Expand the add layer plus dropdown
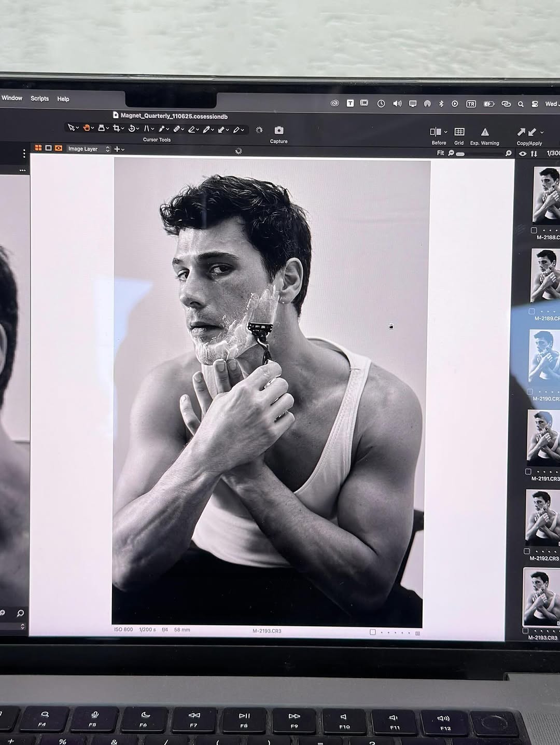Image resolution: width=560 pixels, height=745 pixels. 119,149
